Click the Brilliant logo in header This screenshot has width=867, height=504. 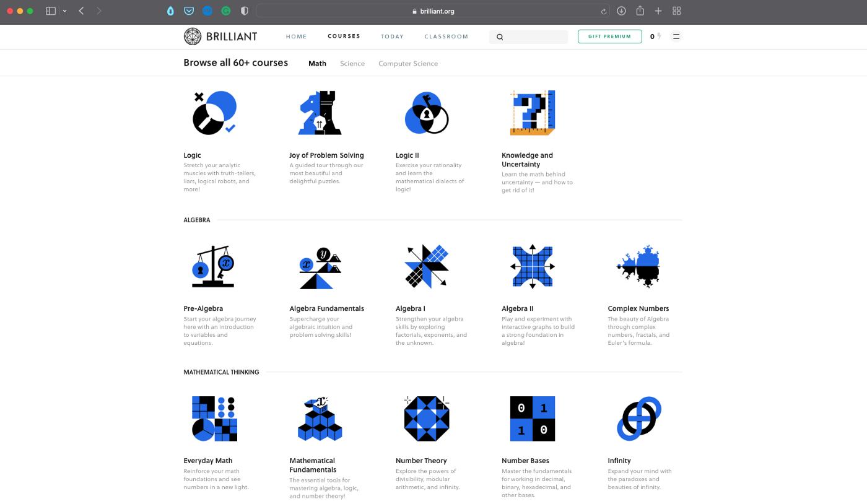(220, 37)
